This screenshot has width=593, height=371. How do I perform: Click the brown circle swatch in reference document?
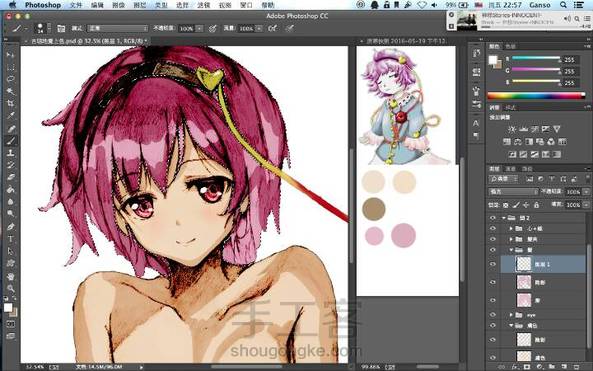(x=374, y=209)
